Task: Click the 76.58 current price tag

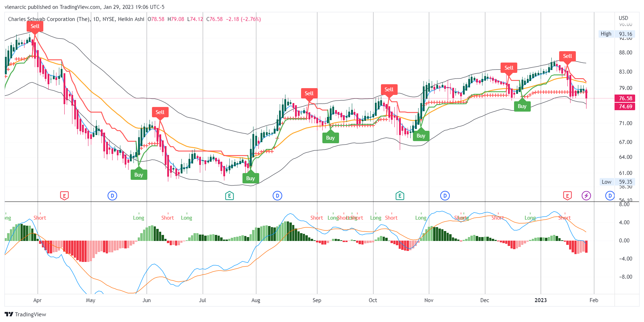Action: point(625,98)
